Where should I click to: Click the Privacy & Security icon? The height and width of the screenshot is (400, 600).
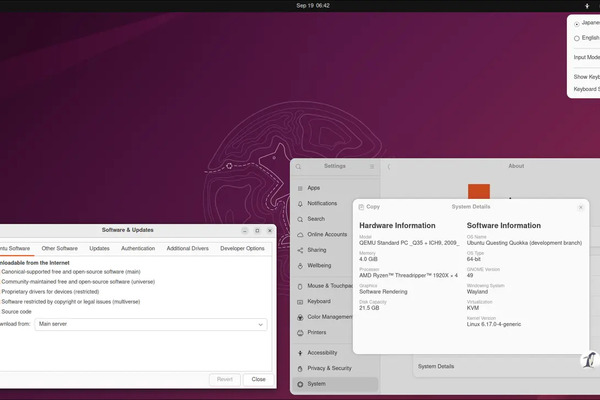[x=300, y=369]
